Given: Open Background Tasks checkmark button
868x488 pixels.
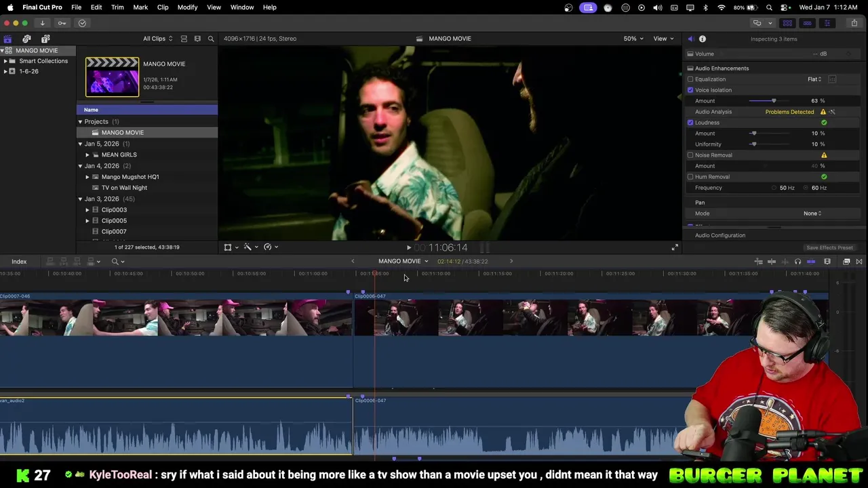Looking at the screenshot, I should 82,23.
